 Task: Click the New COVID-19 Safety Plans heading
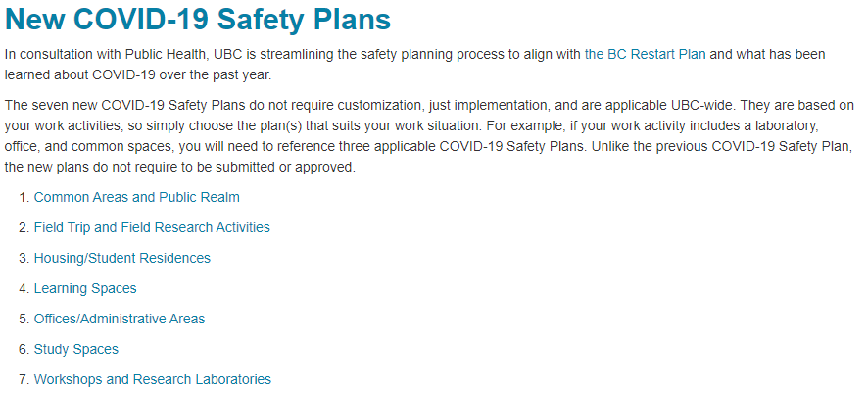click(x=198, y=19)
